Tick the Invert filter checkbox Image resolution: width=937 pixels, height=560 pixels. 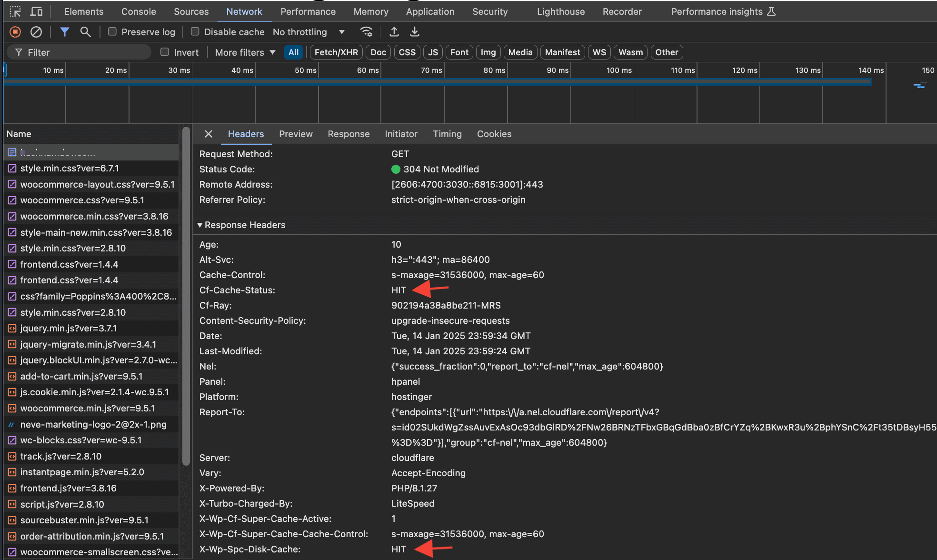(165, 52)
